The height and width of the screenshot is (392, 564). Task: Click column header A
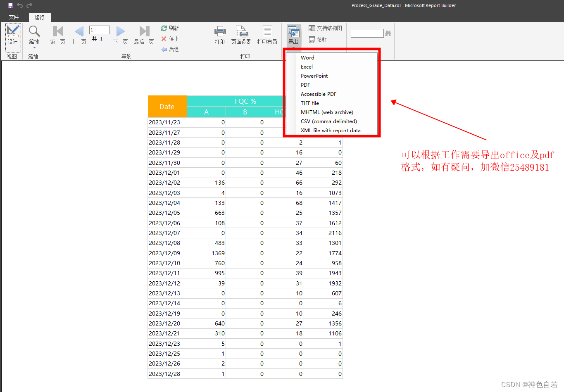tap(207, 112)
